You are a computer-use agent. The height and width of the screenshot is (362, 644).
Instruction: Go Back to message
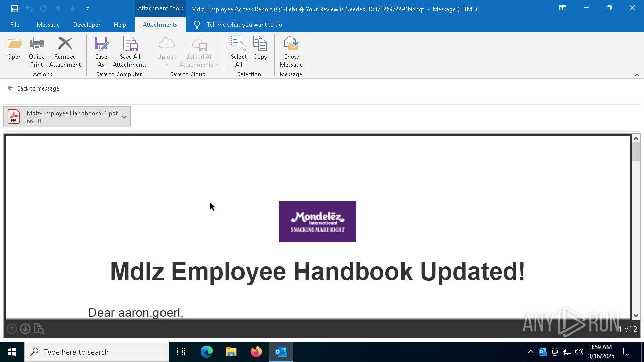[33, 88]
